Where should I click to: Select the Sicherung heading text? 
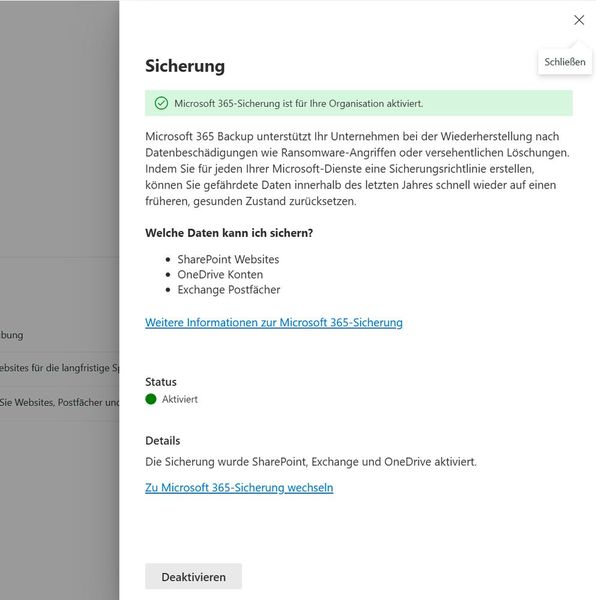point(185,66)
